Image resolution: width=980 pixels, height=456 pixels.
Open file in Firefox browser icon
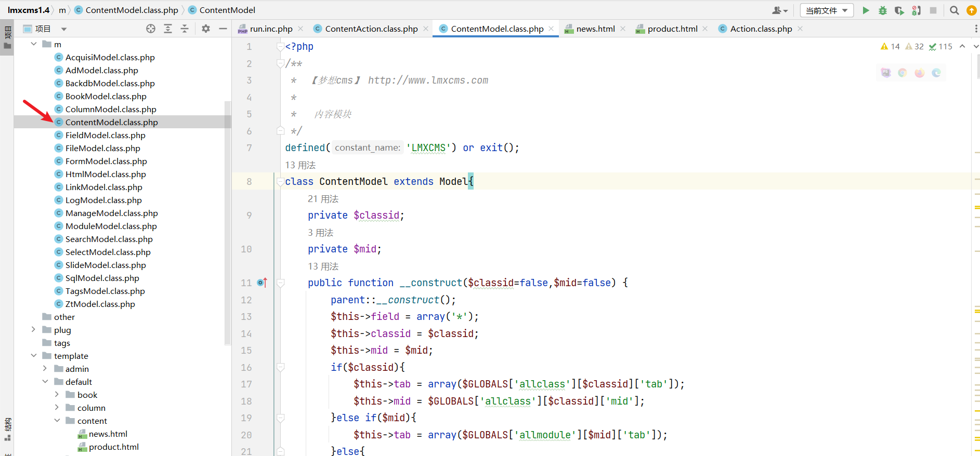click(x=920, y=73)
